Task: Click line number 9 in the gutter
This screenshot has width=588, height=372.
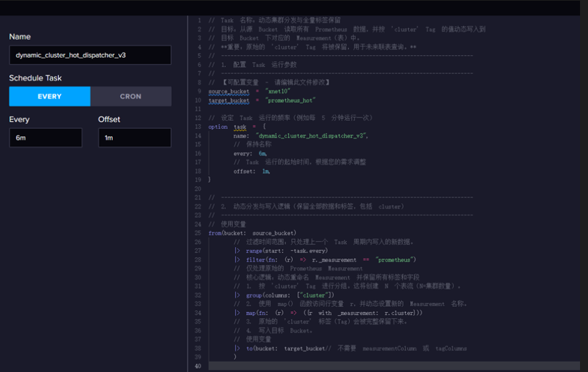Action: point(199,91)
